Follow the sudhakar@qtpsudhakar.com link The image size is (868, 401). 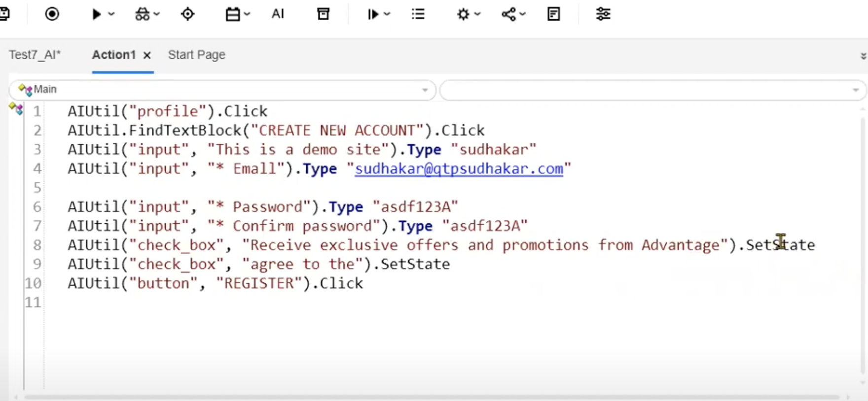pos(459,168)
